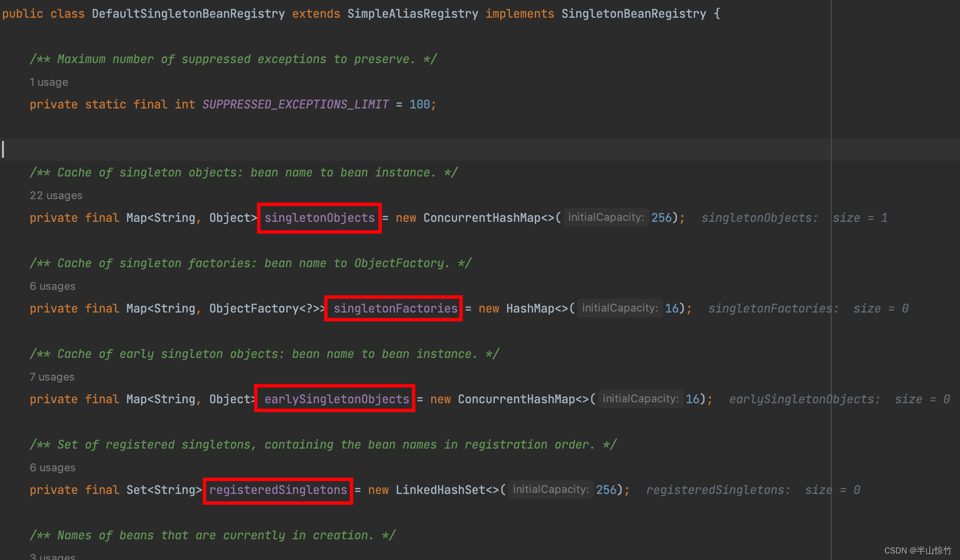
Task: Click the earlySingletonObjects field name
Action: pyautogui.click(x=336, y=399)
